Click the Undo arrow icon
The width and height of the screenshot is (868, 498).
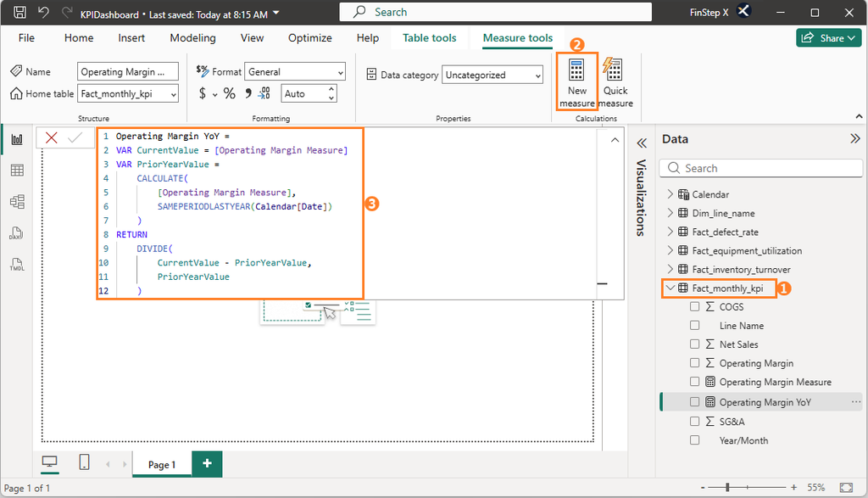(43, 12)
